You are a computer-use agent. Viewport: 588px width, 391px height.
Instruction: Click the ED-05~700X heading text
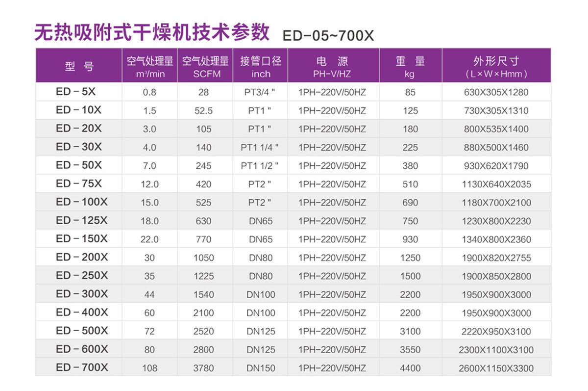(328, 36)
